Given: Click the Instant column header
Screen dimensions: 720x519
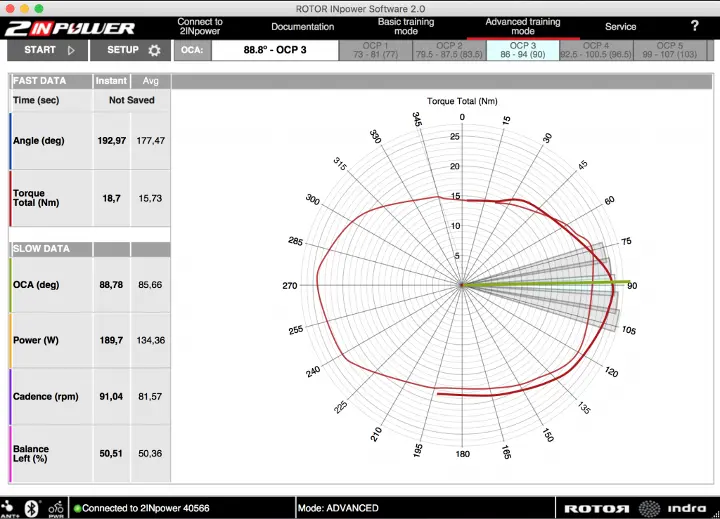Looking at the screenshot, I should 111,81.
